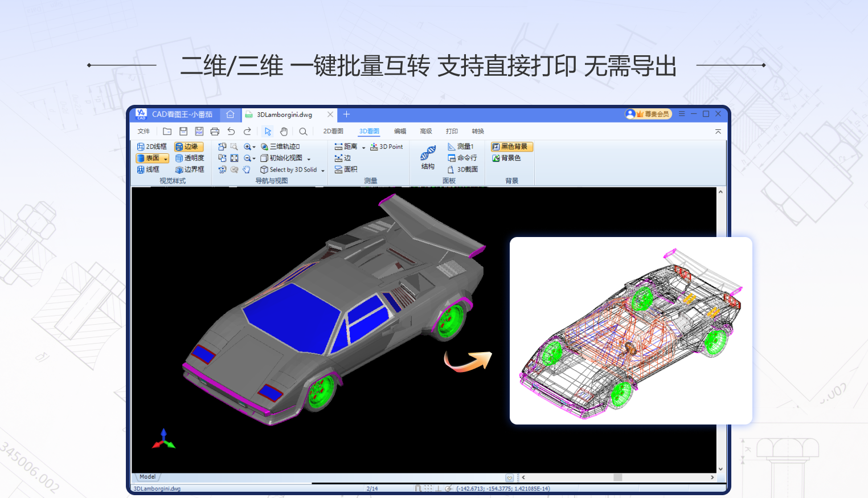Select the hand pan tool
The image size is (868, 498).
click(x=284, y=132)
